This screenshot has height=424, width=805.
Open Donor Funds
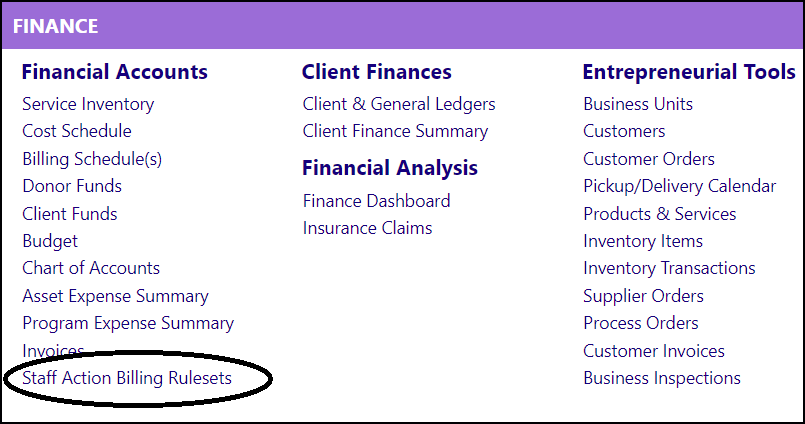tap(72, 186)
